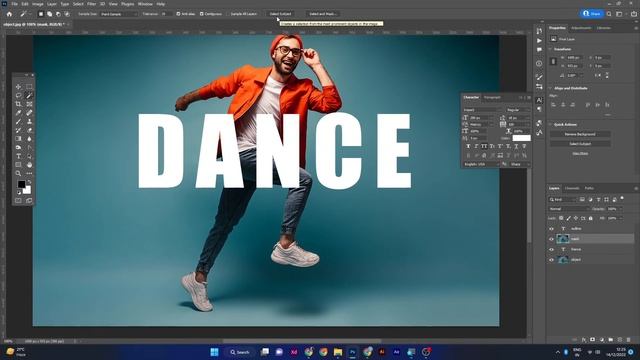Toggle the layer filter on/off switch
640x360 pixels.
[x=622, y=198]
